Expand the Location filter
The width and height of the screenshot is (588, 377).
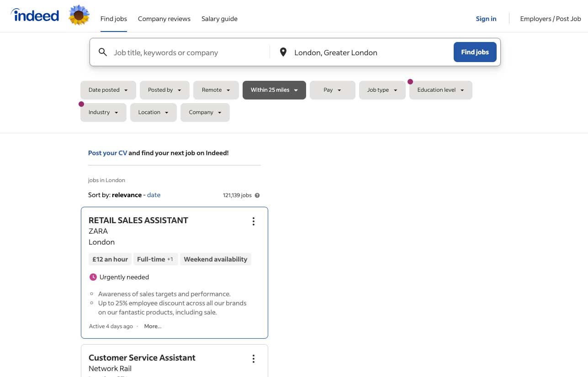click(x=154, y=112)
